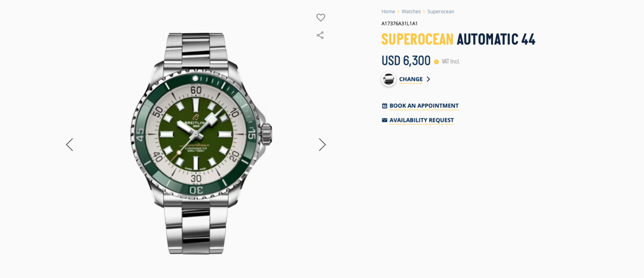Click the yellow dot next to the price
Image resolution: width=644 pixels, height=278 pixels.
[x=436, y=61]
